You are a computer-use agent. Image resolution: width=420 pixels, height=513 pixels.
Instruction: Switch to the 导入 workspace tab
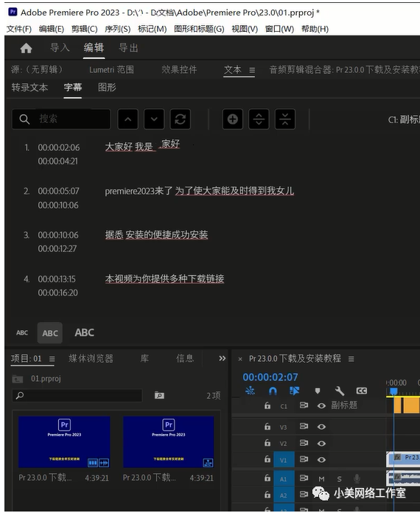coord(60,48)
